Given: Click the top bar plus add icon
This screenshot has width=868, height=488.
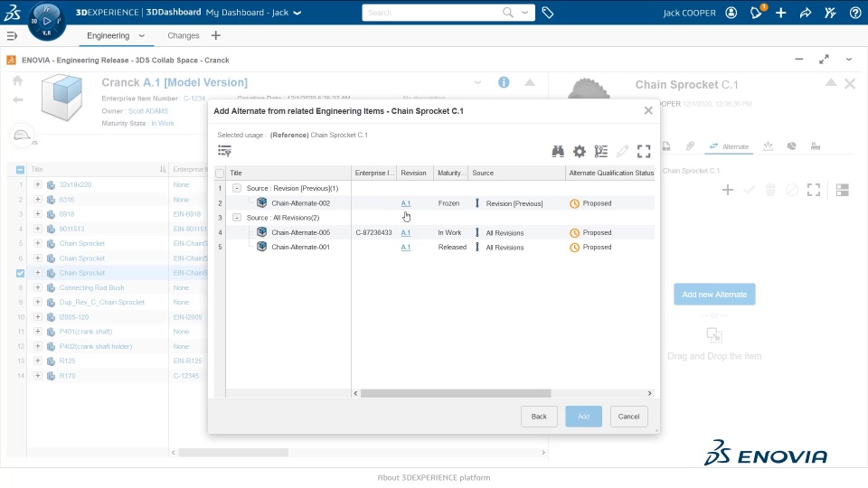Looking at the screenshot, I should click(x=780, y=12).
